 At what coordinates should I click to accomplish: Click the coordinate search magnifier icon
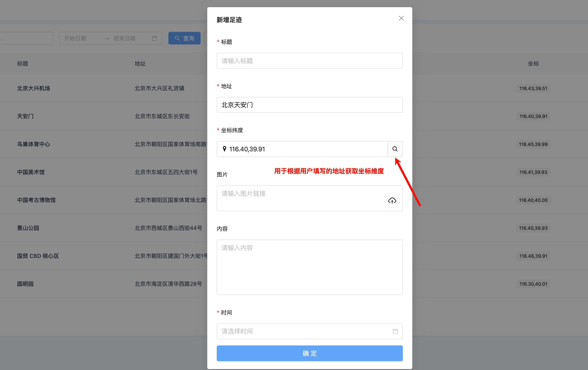[x=395, y=149]
